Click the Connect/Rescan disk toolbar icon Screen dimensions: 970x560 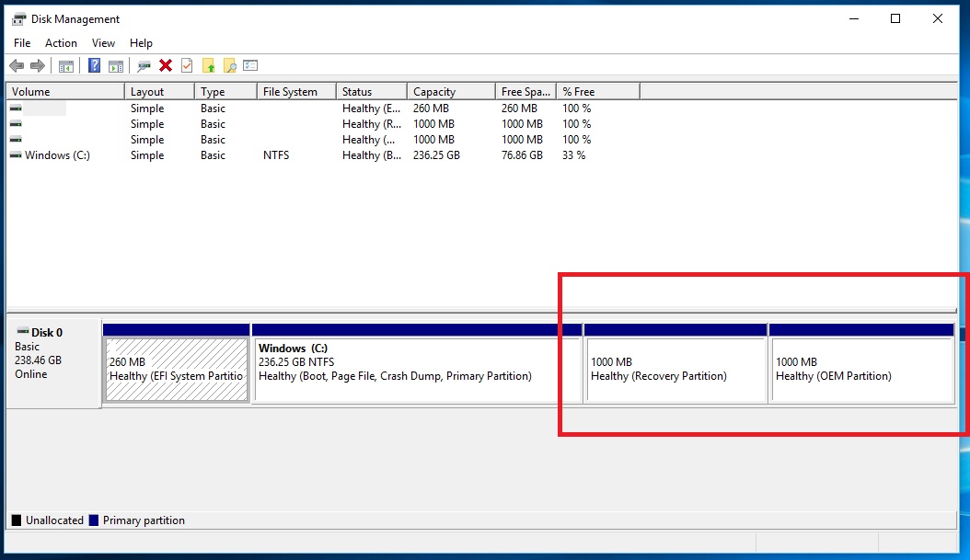[144, 65]
